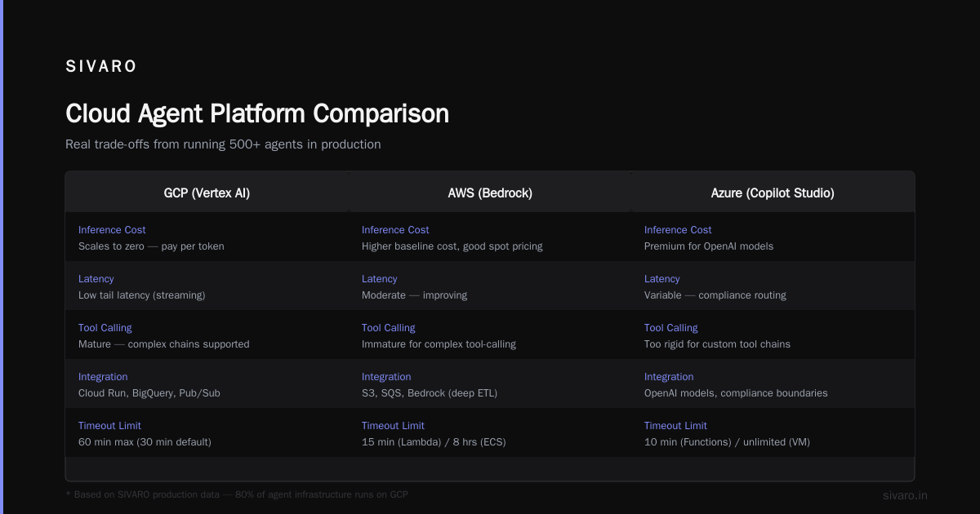Click the 'AWS (Bedrock)' column header
This screenshot has width=980, height=514.
(x=490, y=193)
